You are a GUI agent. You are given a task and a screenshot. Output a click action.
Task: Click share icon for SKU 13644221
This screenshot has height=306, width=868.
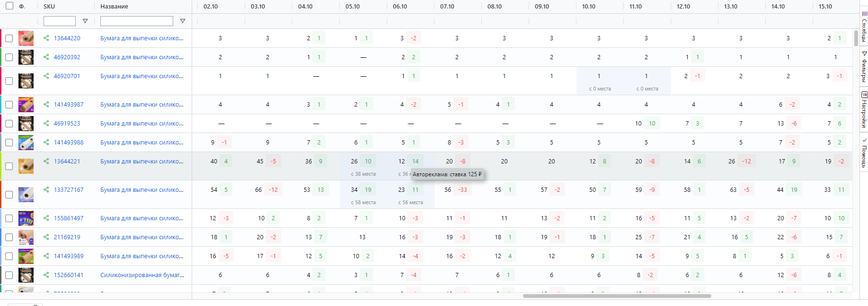46,161
